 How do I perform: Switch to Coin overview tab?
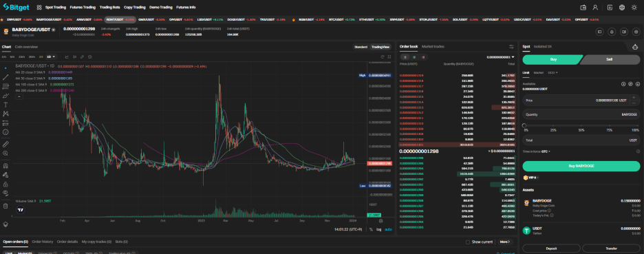click(26, 47)
